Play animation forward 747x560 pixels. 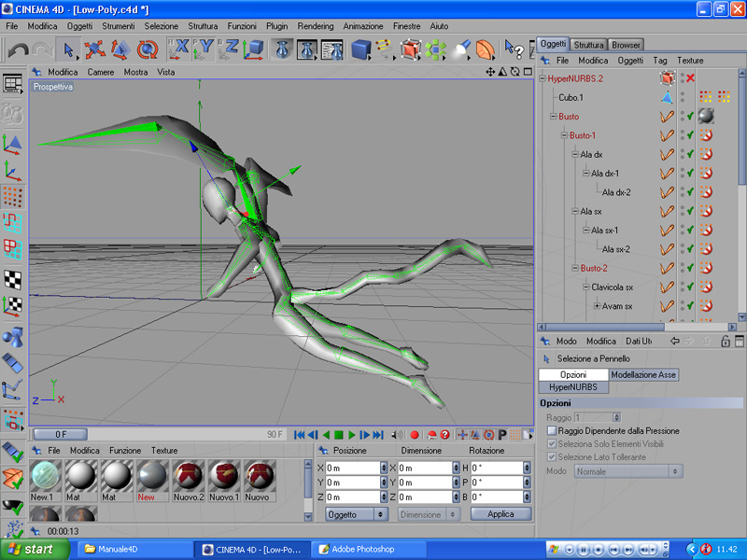pos(352,435)
